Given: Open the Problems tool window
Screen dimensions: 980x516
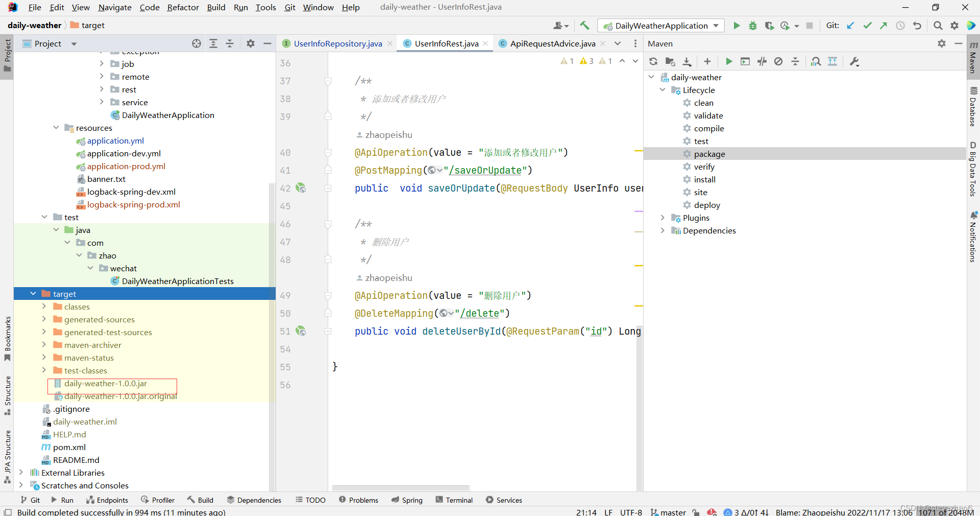Looking at the screenshot, I should point(358,500).
